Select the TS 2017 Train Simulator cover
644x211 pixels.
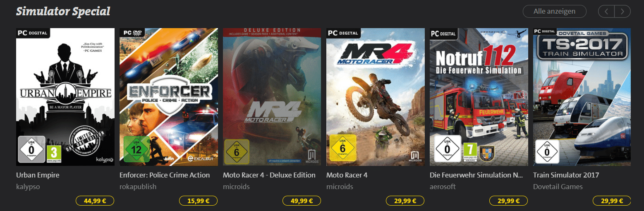pos(582,97)
